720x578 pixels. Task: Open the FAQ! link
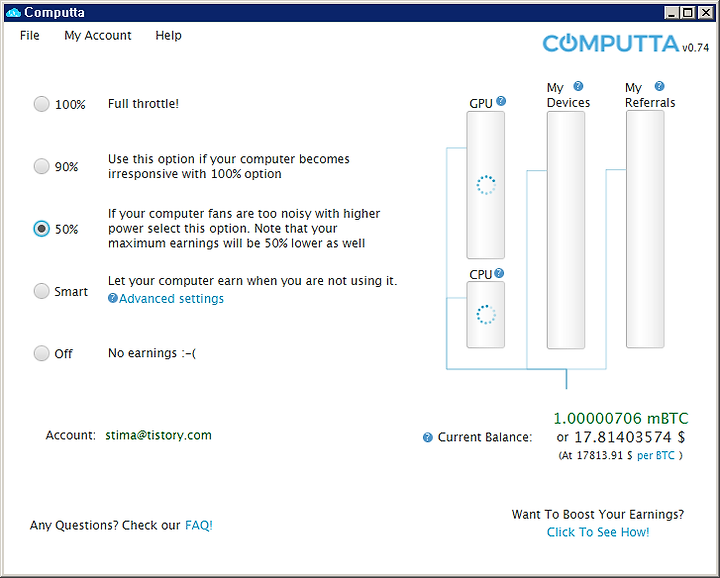click(199, 525)
